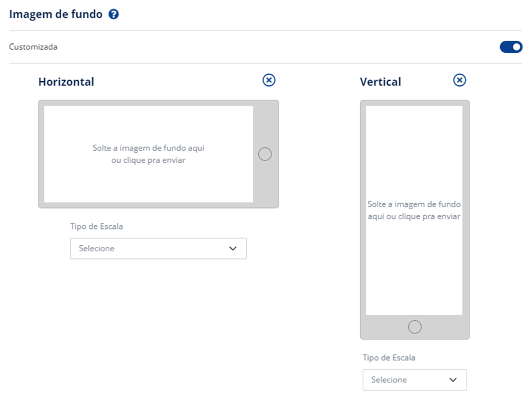Click the Vertical device home button circle
The image size is (532, 408).
[414, 327]
